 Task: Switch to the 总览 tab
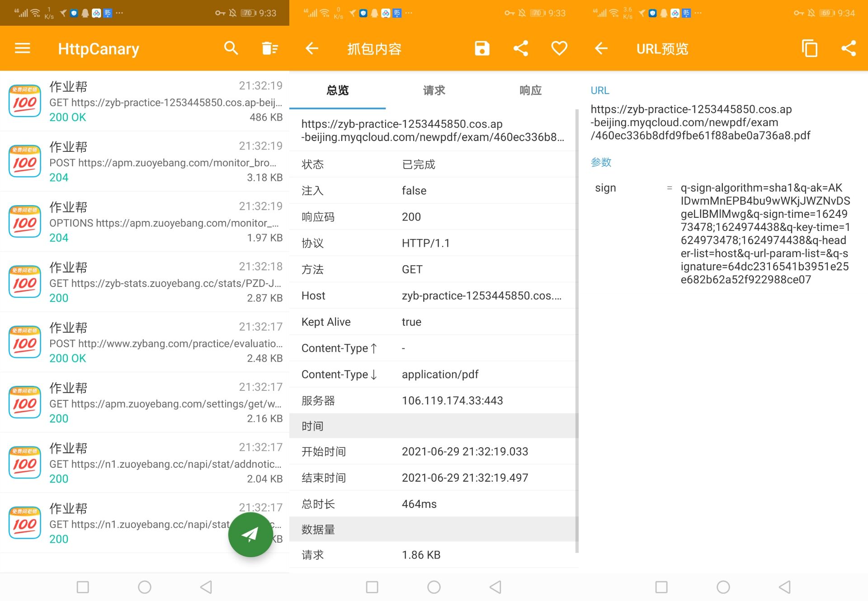click(338, 90)
